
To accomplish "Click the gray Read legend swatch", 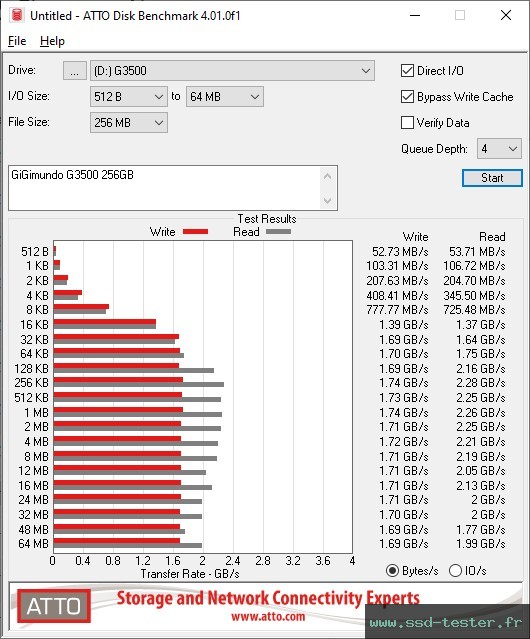I will [278, 232].
